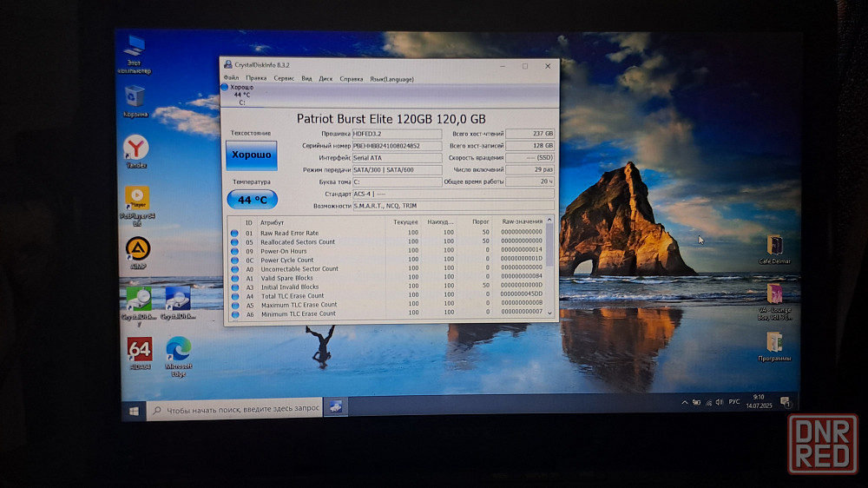This screenshot has height=488, width=868.
Task: Click the taskbar clock showing 14.07.2025
Action: 759,401
